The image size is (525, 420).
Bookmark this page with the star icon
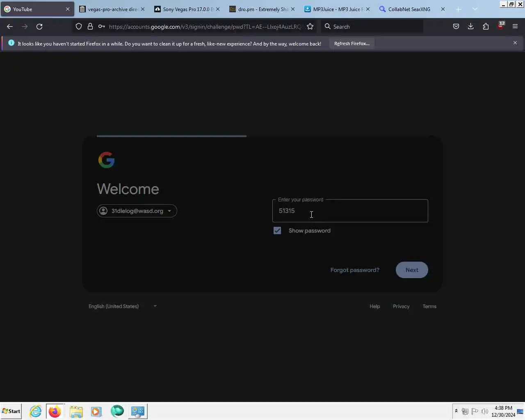pos(310,27)
